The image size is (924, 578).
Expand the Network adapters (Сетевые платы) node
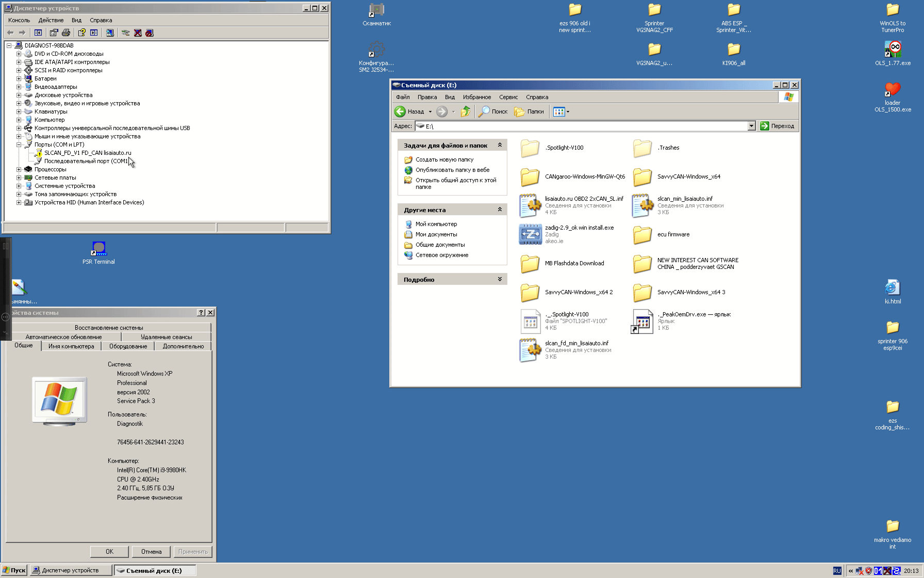pos(19,178)
